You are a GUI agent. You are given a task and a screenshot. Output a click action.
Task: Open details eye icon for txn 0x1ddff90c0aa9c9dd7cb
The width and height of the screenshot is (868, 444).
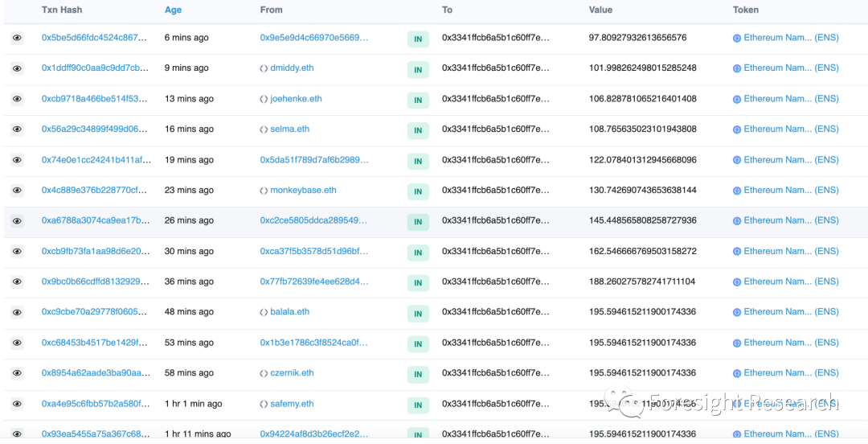[17, 68]
